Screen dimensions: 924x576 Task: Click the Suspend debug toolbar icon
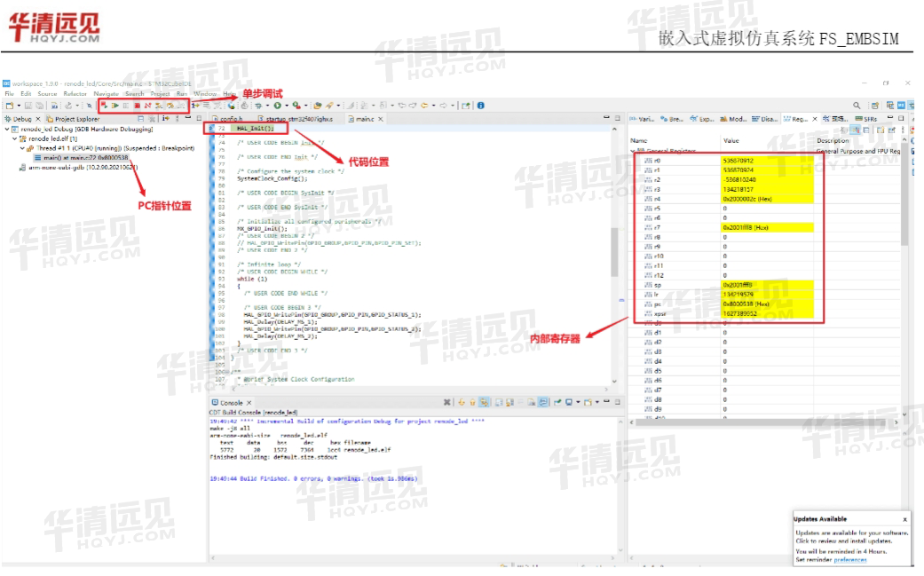point(126,105)
